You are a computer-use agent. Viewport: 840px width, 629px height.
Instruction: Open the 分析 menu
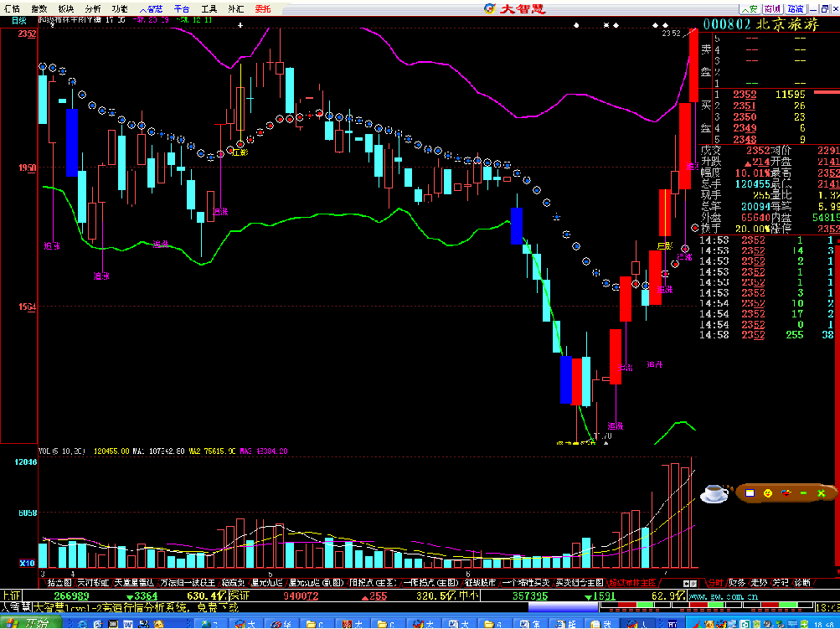click(93, 8)
